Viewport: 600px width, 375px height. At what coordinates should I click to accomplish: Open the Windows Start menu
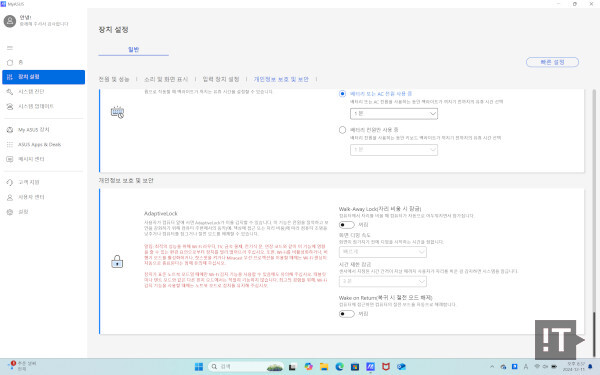(x=199, y=367)
